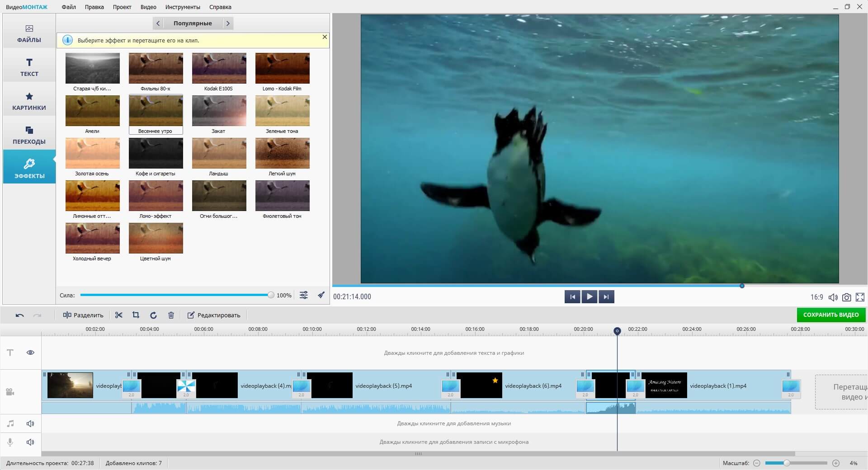The height and width of the screenshot is (470, 868).
Task: Click the Сохранить видео button
Action: click(831, 315)
